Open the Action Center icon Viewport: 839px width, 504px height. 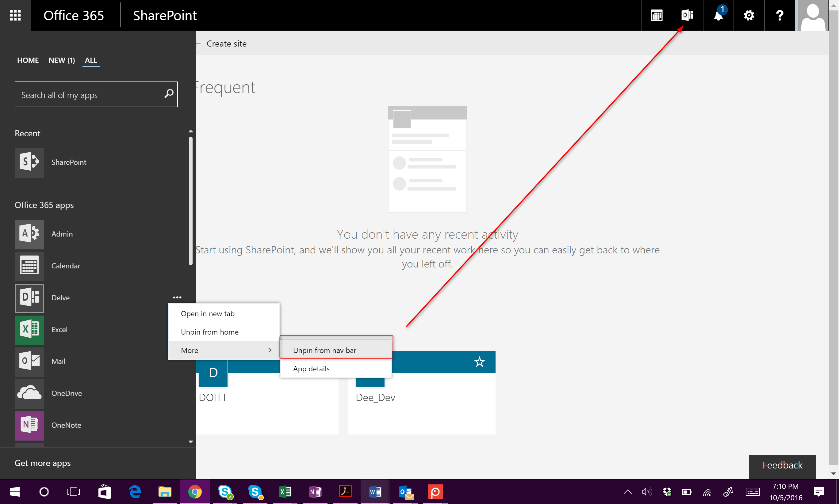coord(819,492)
